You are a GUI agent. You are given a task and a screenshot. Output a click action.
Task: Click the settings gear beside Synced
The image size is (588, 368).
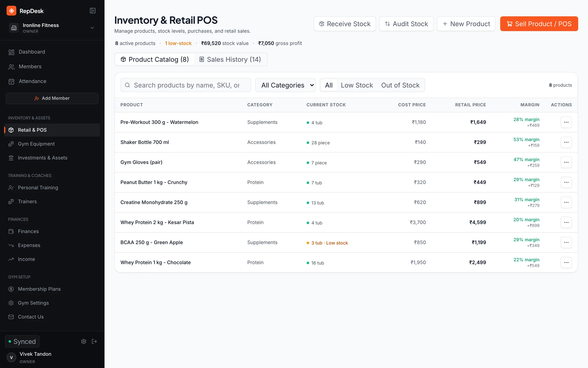tap(84, 341)
